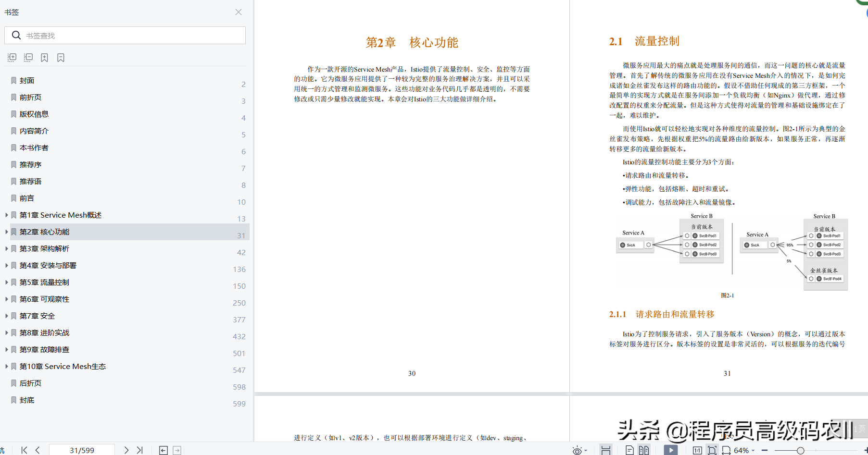Viewport: 868px width, 455px height.
Task: Go to 第8章 进阶实战 chapter
Action: 44,332
